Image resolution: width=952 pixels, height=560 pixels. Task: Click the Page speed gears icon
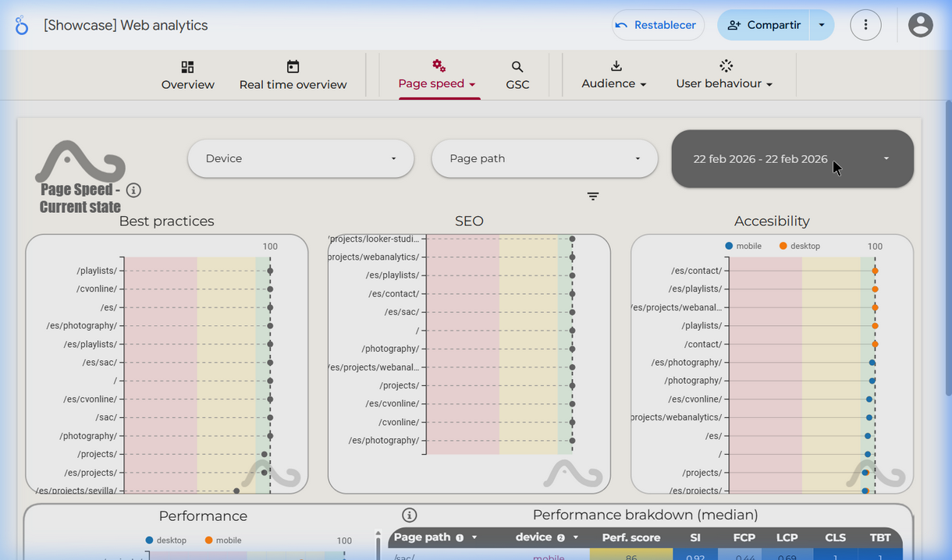[x=439, y=66]
